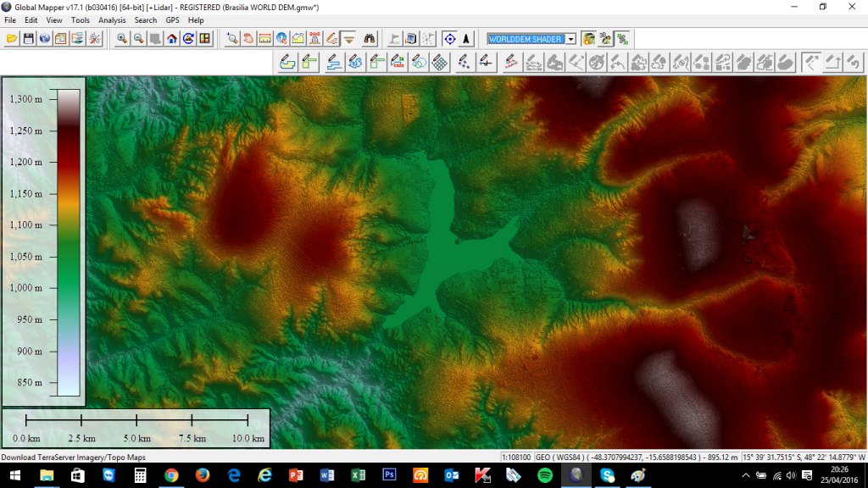Select the Zoom Out magnifier tool
Image resolution: width=868 pixels, height=488 pixels.
[138, 39]
